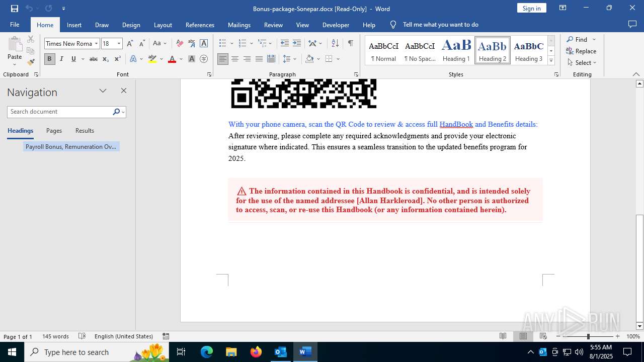The image size is (644, 362).
Task: Toggle Underline formatting
Action: point(73,59)
